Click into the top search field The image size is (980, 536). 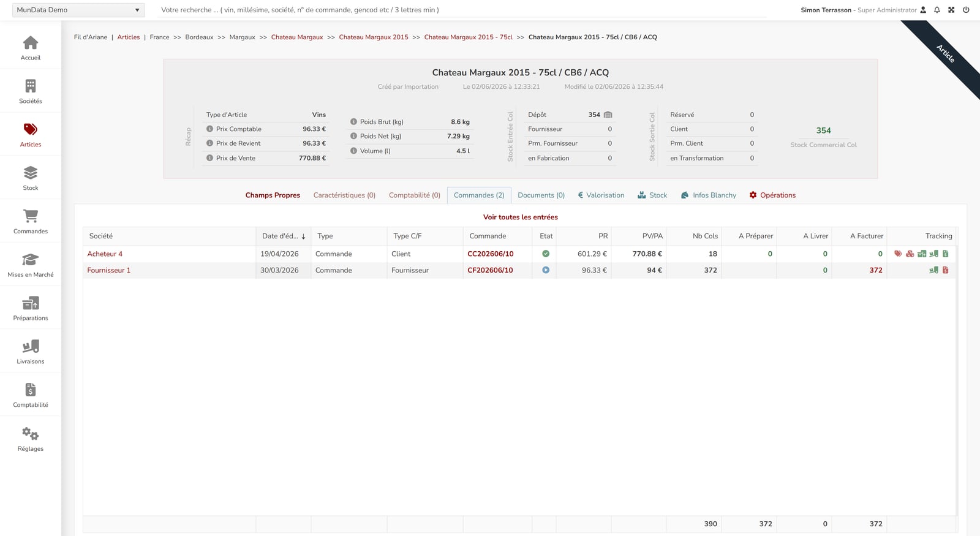(x=462, y=10)
